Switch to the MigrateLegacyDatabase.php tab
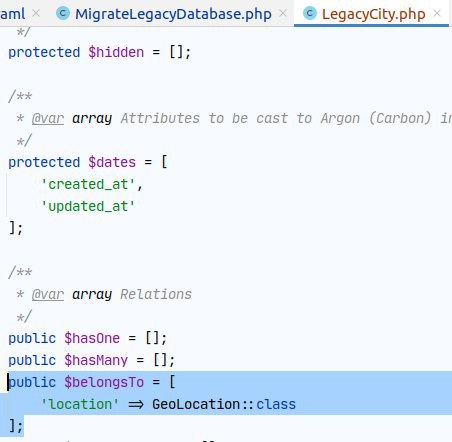 pyautogui.click(x=173, y=14)
